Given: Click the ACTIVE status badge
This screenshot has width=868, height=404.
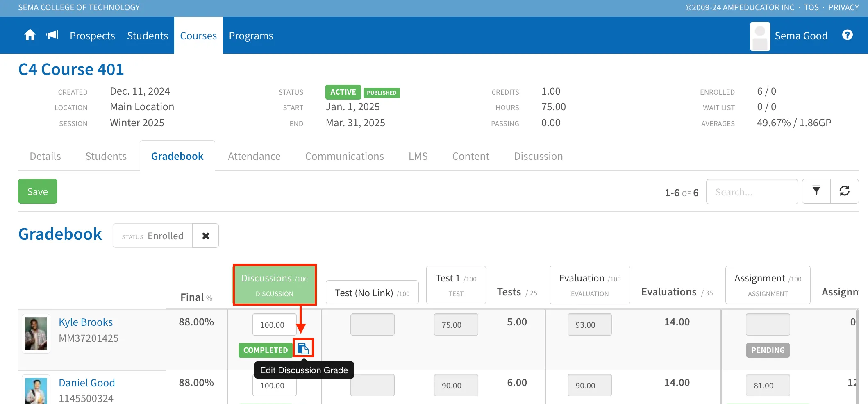Looking at the screenshot, I should click(x=343, y=92).
